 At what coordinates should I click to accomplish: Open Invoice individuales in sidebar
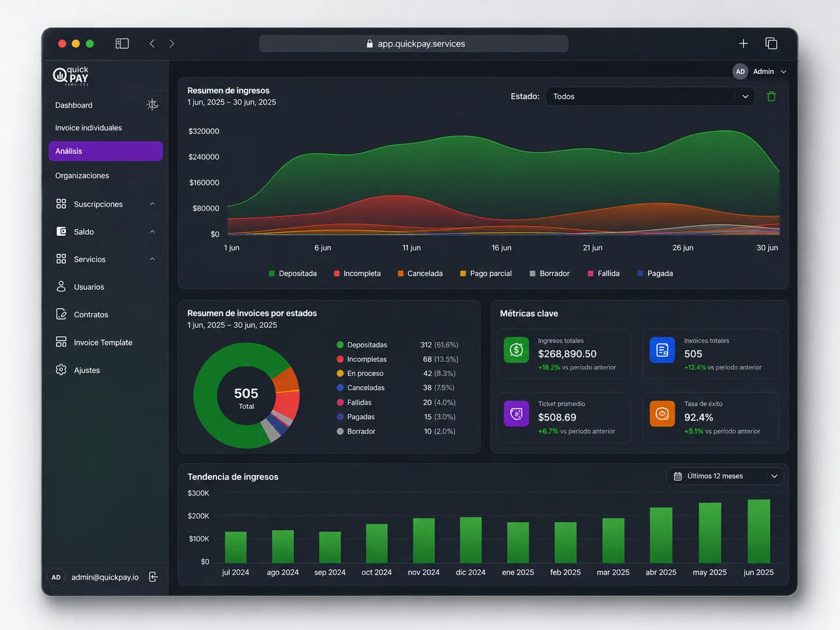(88, 128)
